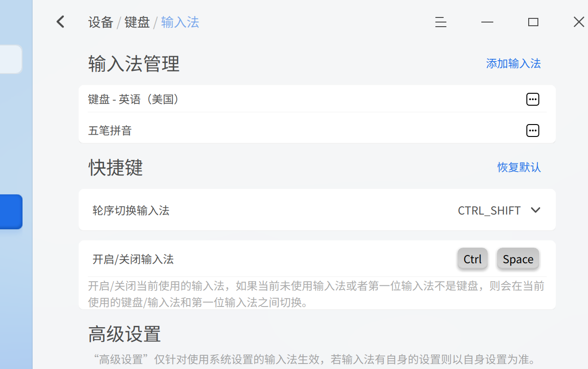Expand the 轮序切换输入法 shortcut dropdown
588x369 pixels.
535,210
